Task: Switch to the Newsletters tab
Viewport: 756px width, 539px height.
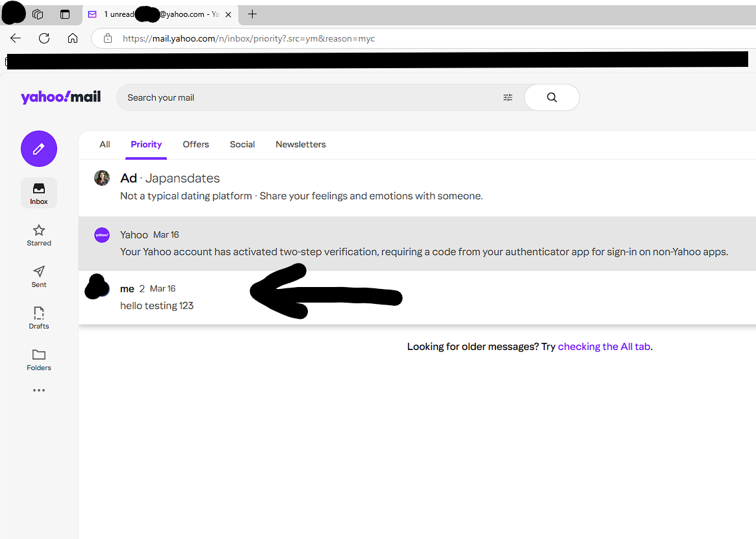Action: click(300, 144)
